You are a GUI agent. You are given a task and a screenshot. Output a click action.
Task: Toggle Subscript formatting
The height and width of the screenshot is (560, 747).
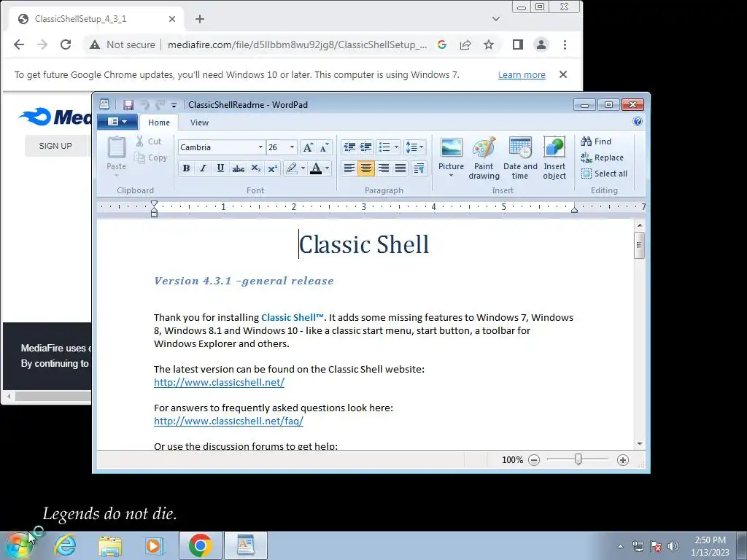(x=256, y=168)
